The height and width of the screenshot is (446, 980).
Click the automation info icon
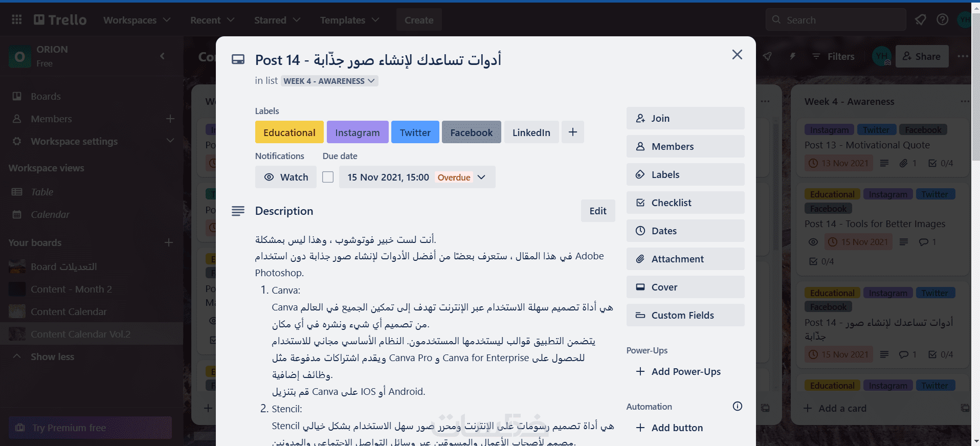[737, 406]
